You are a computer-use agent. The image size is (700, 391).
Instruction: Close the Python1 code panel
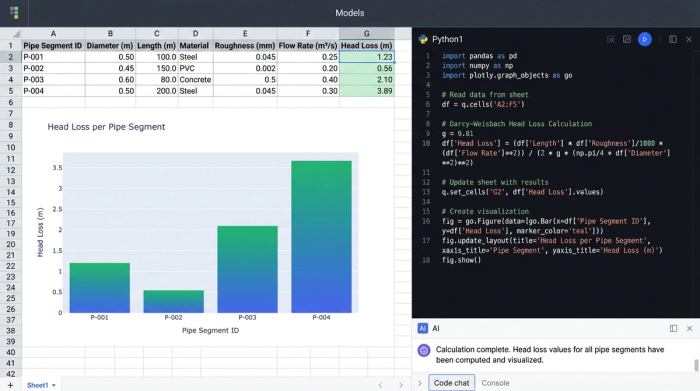689,39
